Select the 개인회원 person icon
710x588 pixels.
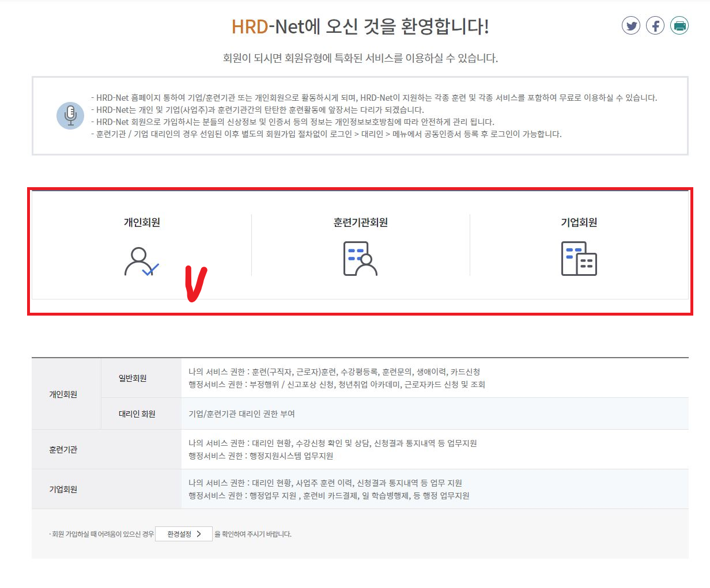tap(141, 261)
